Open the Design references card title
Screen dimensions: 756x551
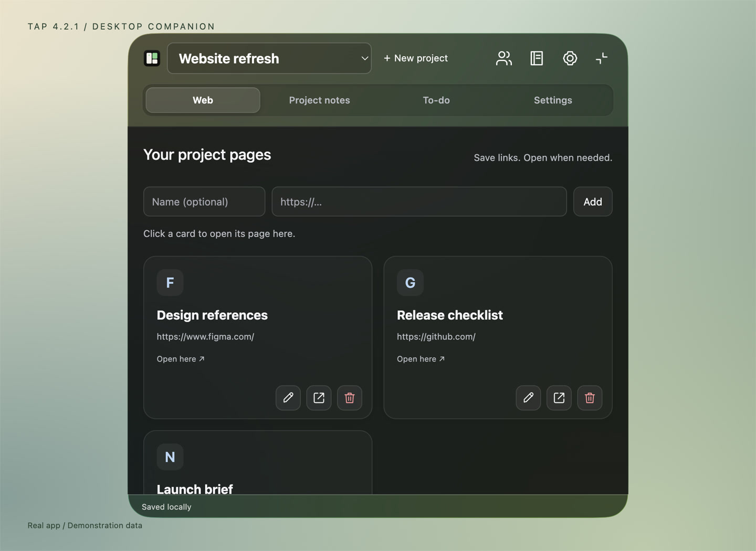click(212, 315)
